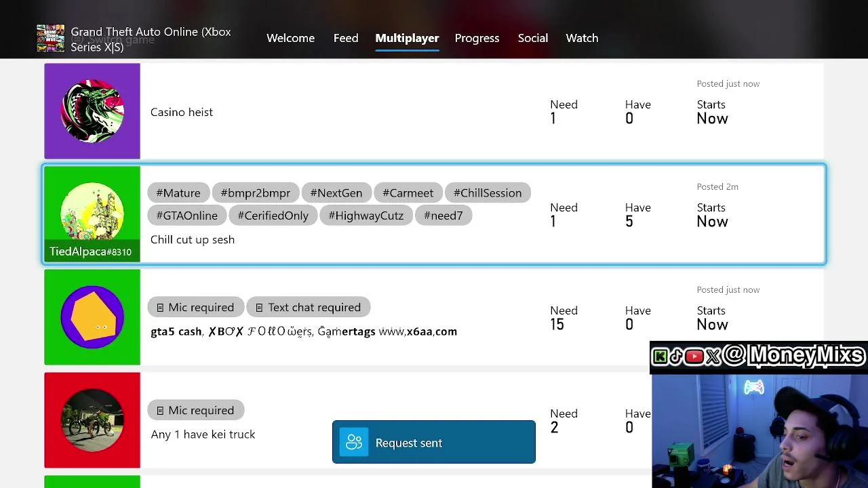Click 'Need 2' on kei truck post

pyautogui.click(x=564, y=420)
